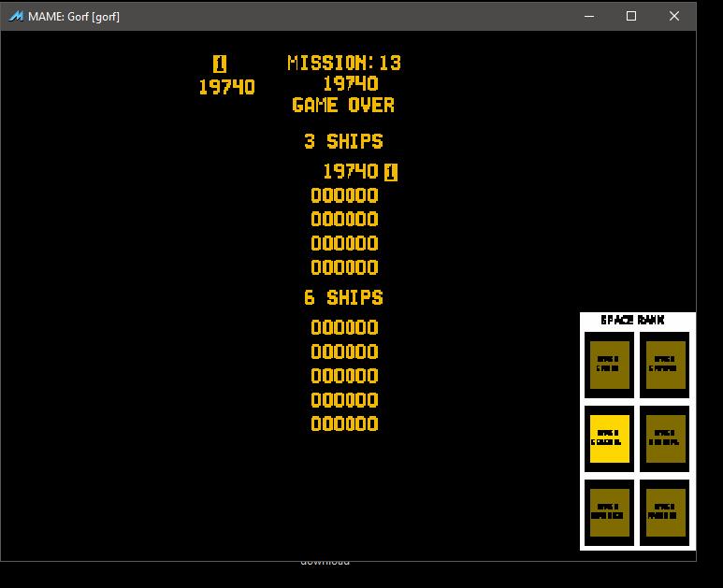The height and width of the screenshot is (588, 723).
Task: Click the player 1 marker beside top high score
Action: 390,172
